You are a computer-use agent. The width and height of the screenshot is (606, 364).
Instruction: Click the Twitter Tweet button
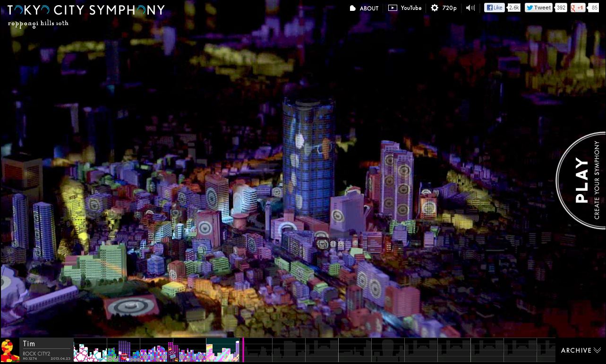tap(538, 8)
